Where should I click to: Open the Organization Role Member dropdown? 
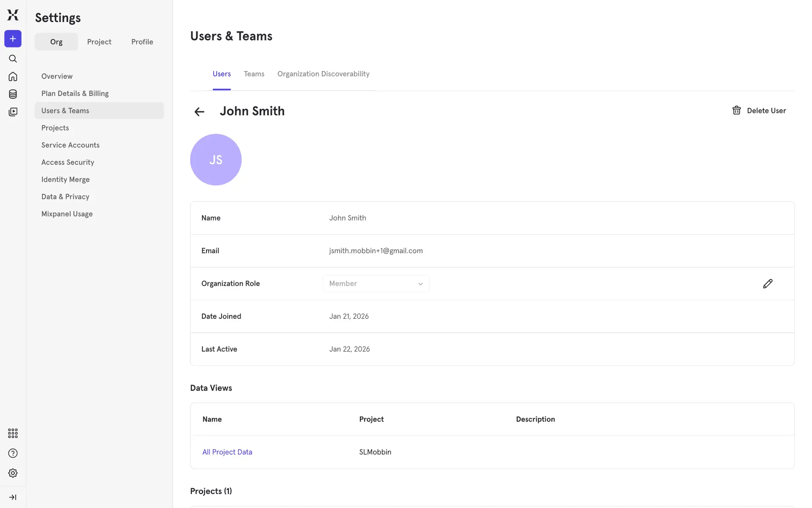click(x=376, y=284)
